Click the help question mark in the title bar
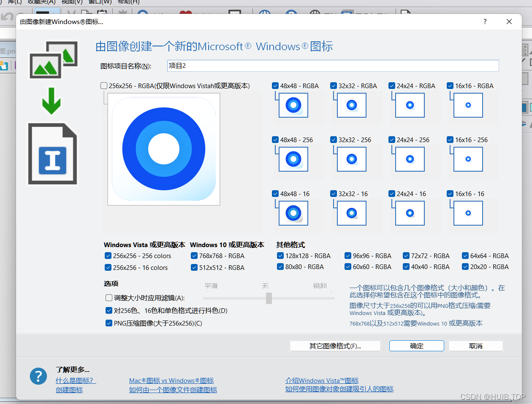The image size is (532, 404). [485, 22]
